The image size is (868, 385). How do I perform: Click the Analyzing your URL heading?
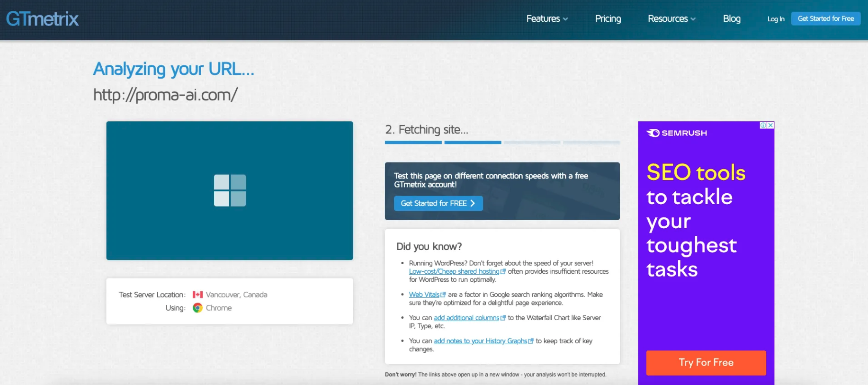pyautogui.click(x=174, y=70)
